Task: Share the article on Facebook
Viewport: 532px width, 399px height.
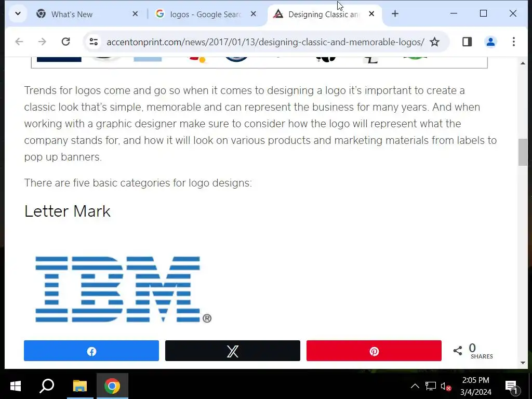Action: [x=91, y=351]
